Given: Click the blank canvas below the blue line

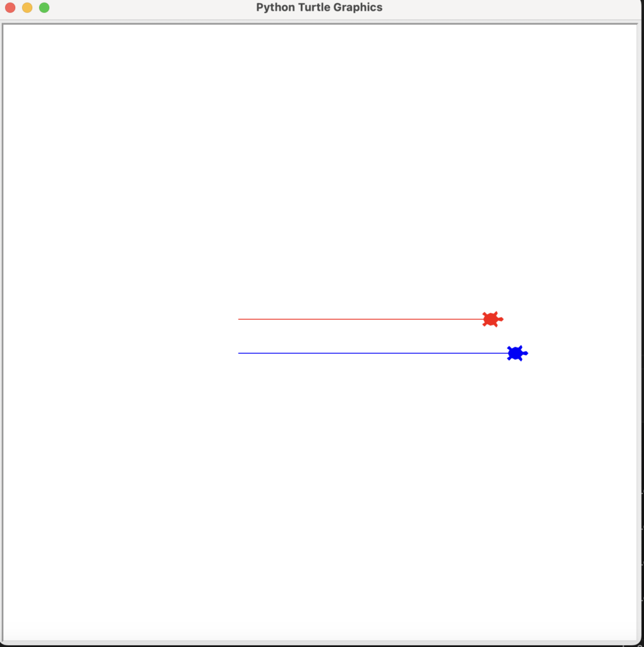Looking at the screenshot, I should pyautogui.click(x=316, y=474).
